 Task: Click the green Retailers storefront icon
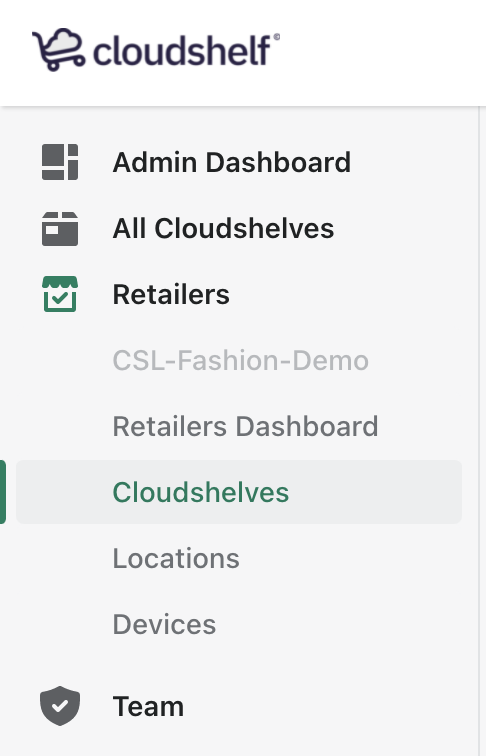(x=60, y=294)
